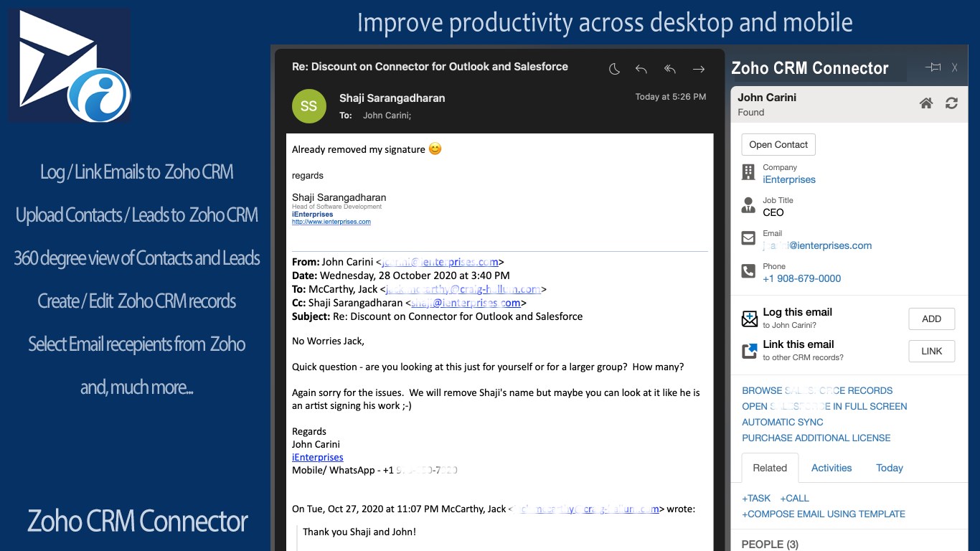Click the iEnterprises link under John Carini signature

click(x=317, y=457)
